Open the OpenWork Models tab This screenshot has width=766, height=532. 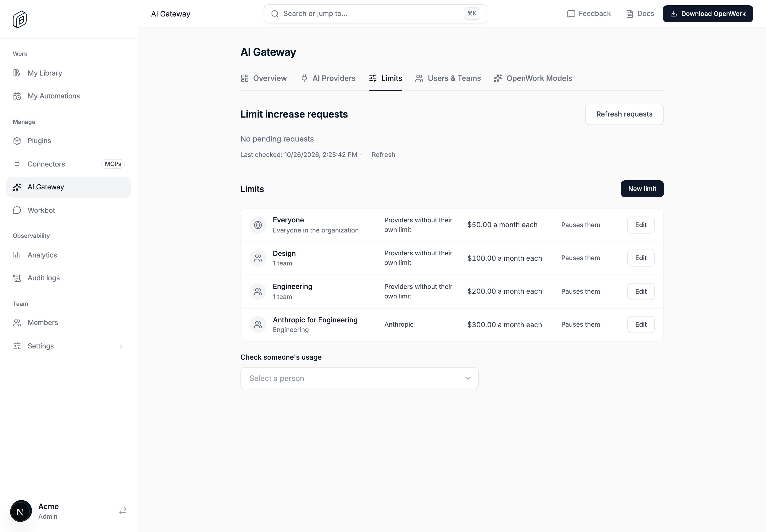pos(533,78)
